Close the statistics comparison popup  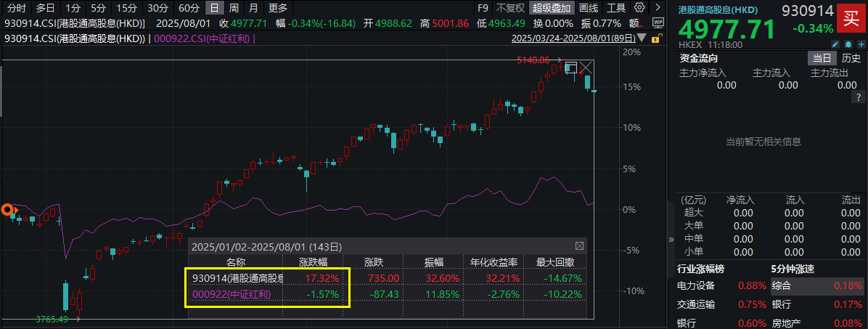578,246
